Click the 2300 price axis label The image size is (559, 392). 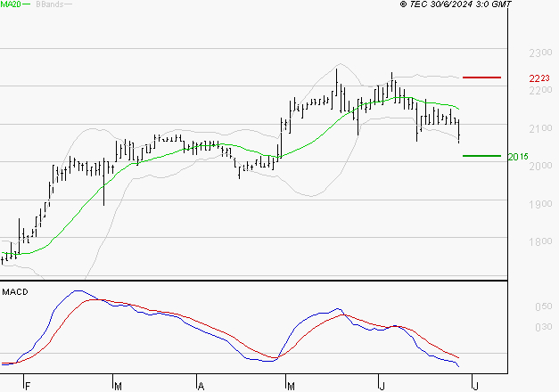coord(540,53)
